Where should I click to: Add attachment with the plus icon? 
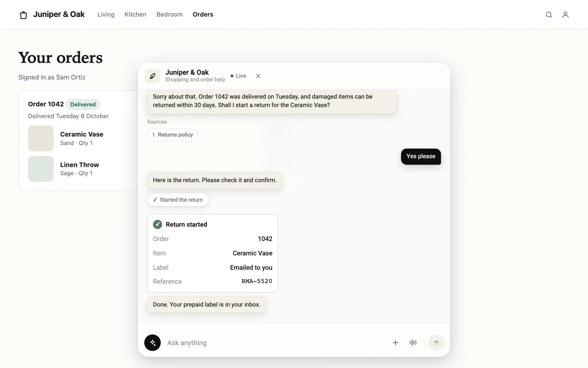395,343
